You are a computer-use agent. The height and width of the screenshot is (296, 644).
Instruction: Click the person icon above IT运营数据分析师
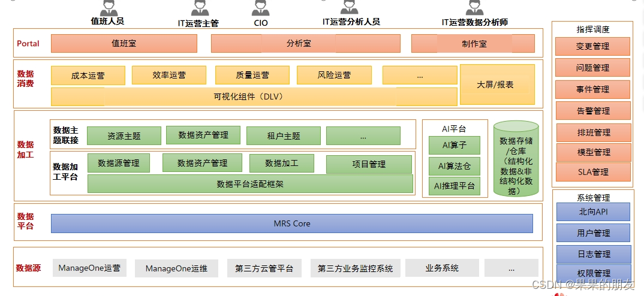tap(475, 7)
